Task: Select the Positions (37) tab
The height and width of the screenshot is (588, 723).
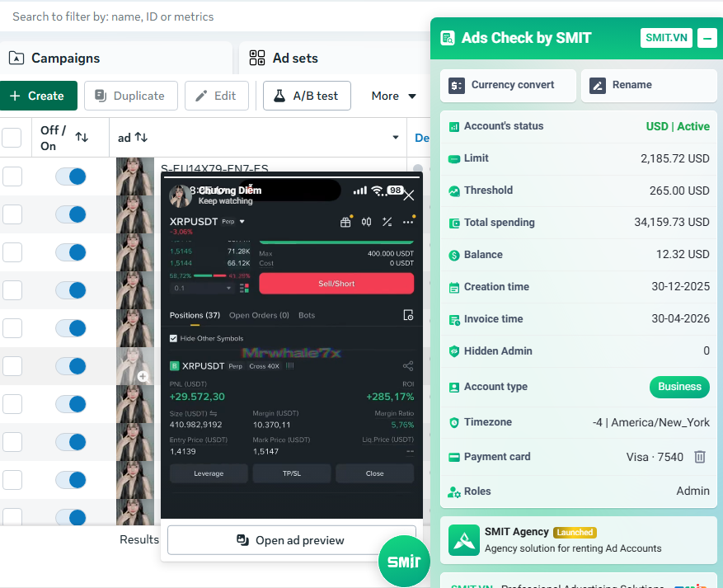Action: [195, 316]
